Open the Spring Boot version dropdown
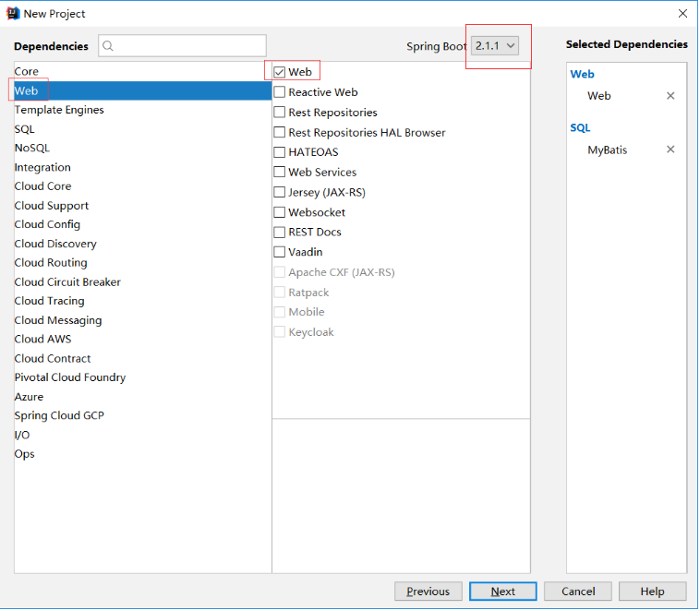The height and width of the screenshot is (610, 700). (x=495, y=45)
